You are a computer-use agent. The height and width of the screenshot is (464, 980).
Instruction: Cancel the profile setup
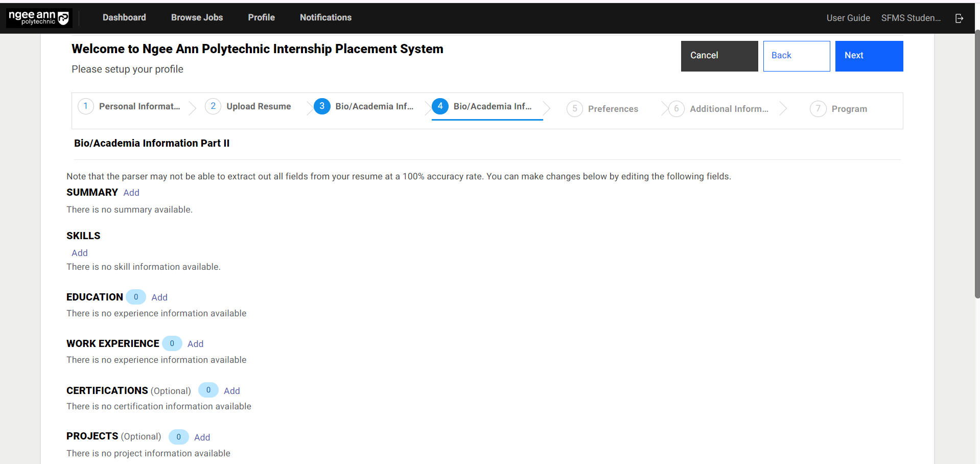(x=719, y=56)
